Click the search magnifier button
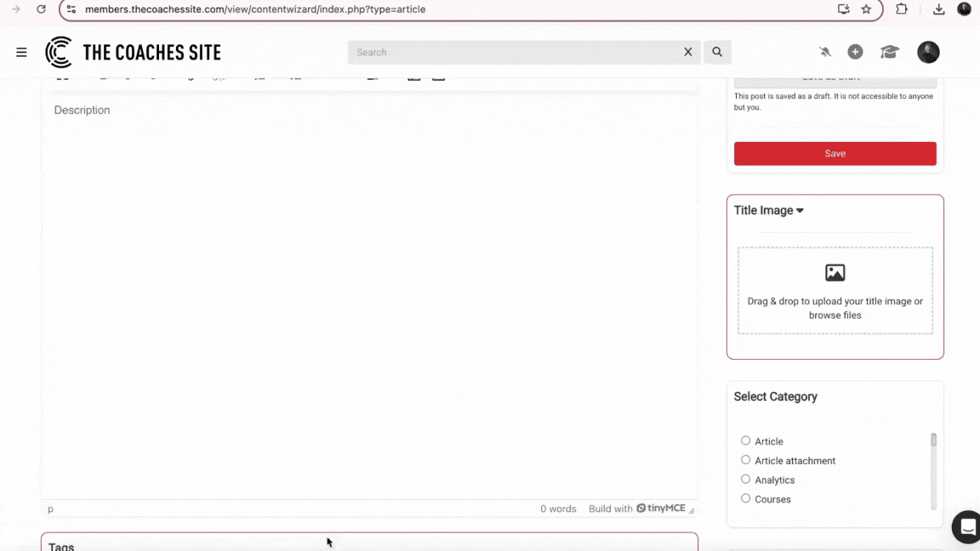This screenshot has height=551, width=980. tap(717, 52)
